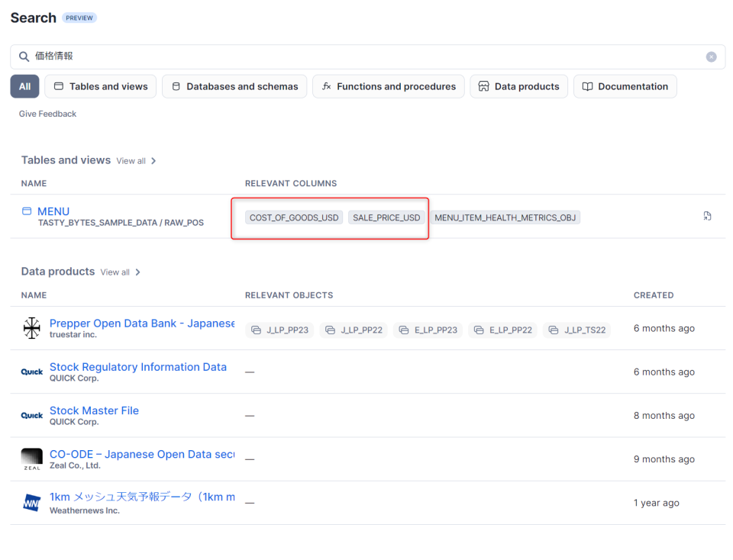733x560 pixels.
Task: Filter by Tables and views
Action: 100,86
